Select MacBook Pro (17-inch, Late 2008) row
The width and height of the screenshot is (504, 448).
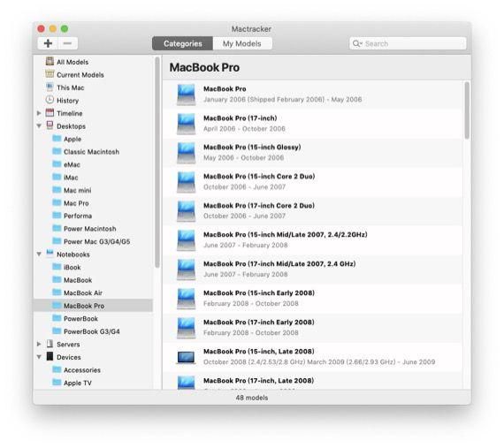[312, 381]
